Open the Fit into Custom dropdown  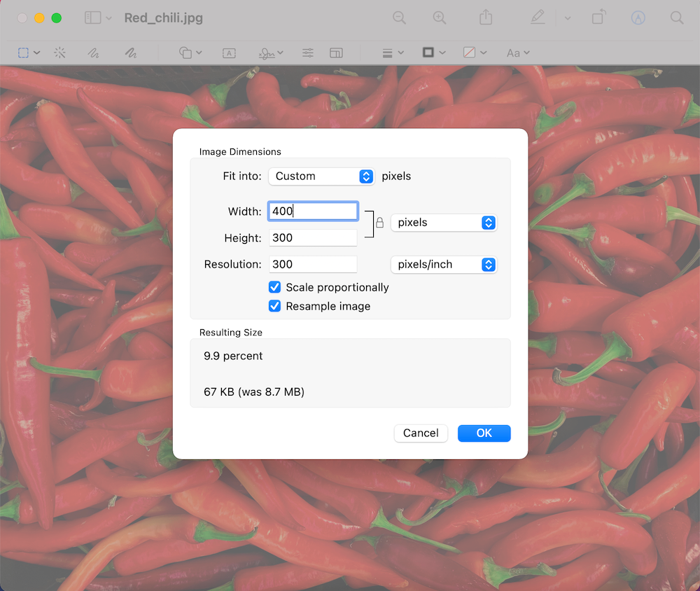[x=321, y=176]
